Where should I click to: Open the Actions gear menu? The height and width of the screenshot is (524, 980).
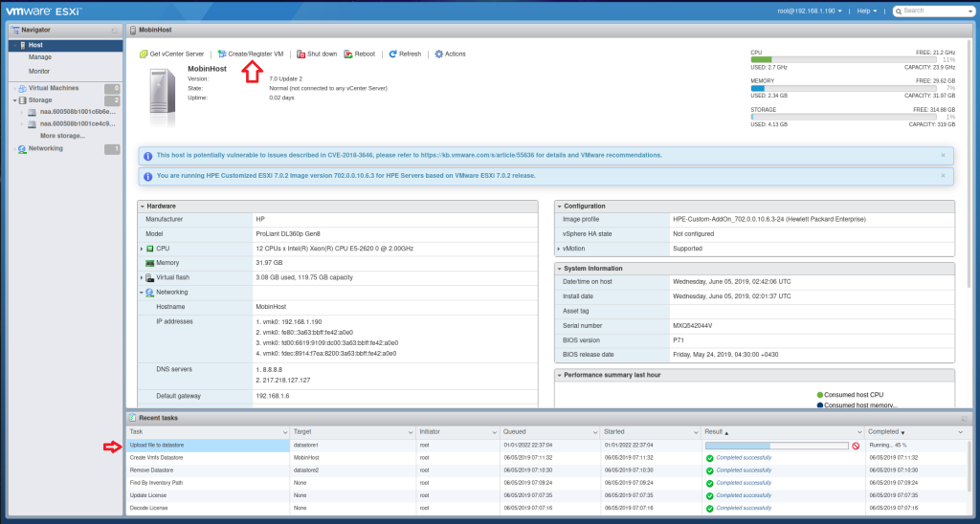[450, 55]
